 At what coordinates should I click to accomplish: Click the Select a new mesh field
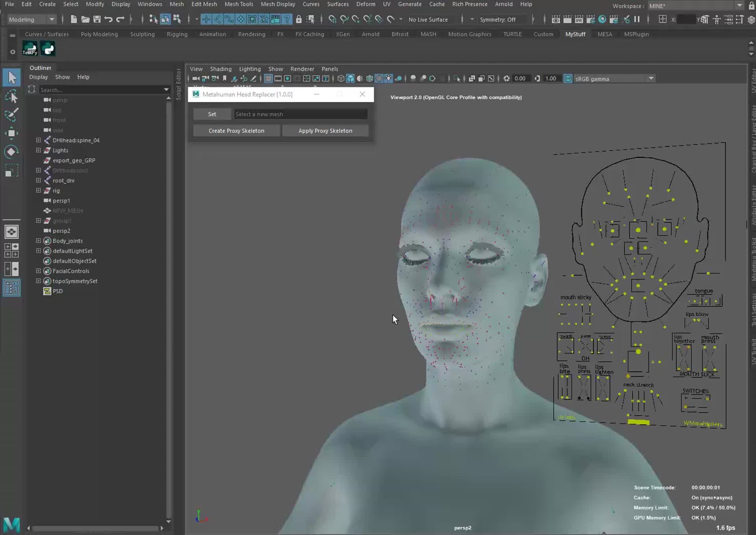tap(300, 114)
